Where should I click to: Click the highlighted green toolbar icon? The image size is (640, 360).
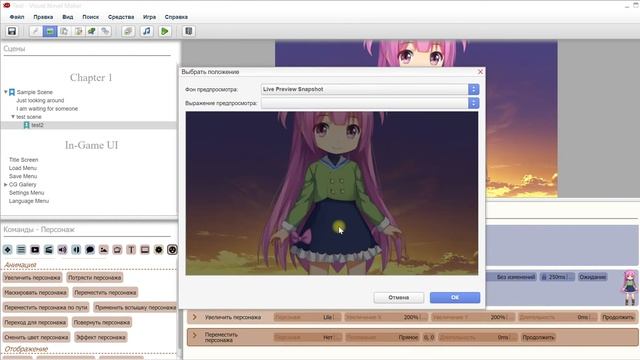pyautogui.click(x=50, y=31)
